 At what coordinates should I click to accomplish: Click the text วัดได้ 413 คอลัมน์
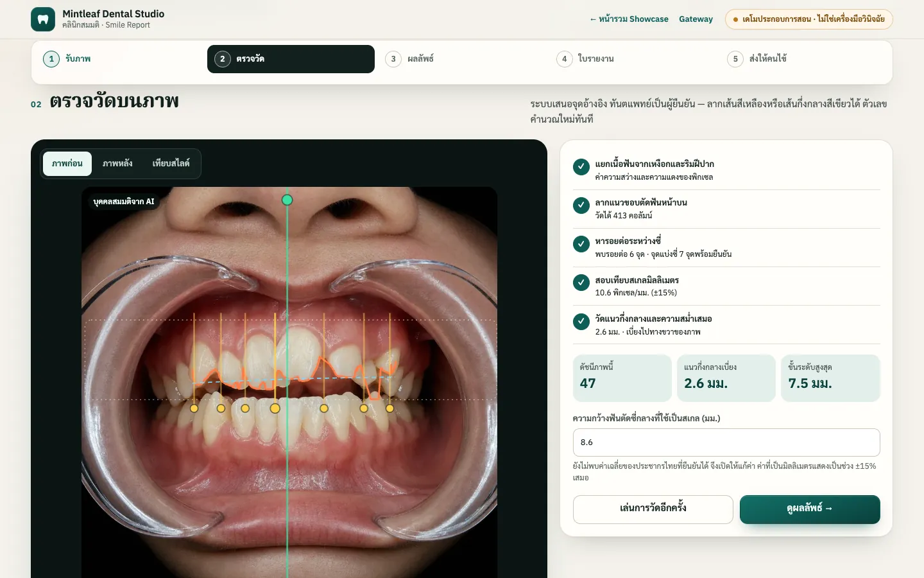pos(624,216)
